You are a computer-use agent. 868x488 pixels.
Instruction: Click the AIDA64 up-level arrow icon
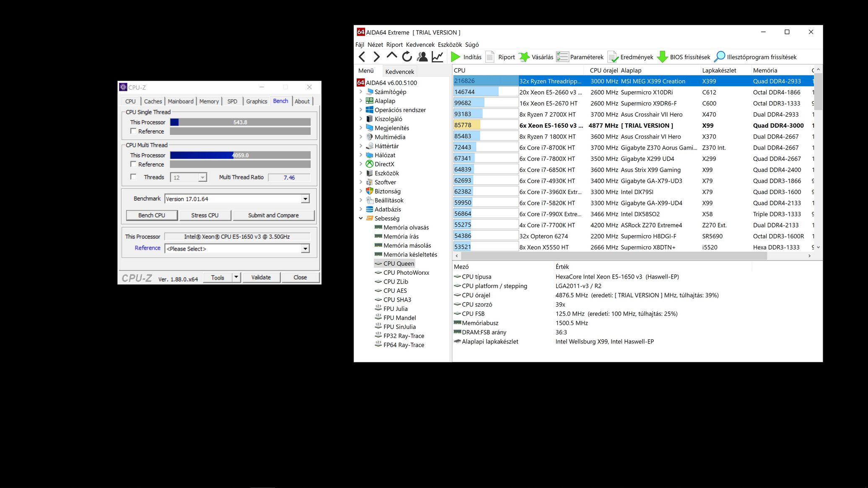(x=391, y=56)
